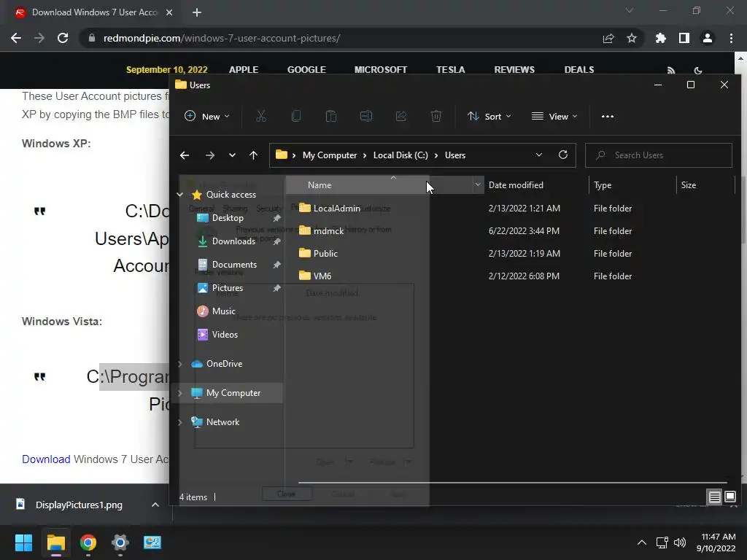Open Pictures in Quick access

point(228,288)
